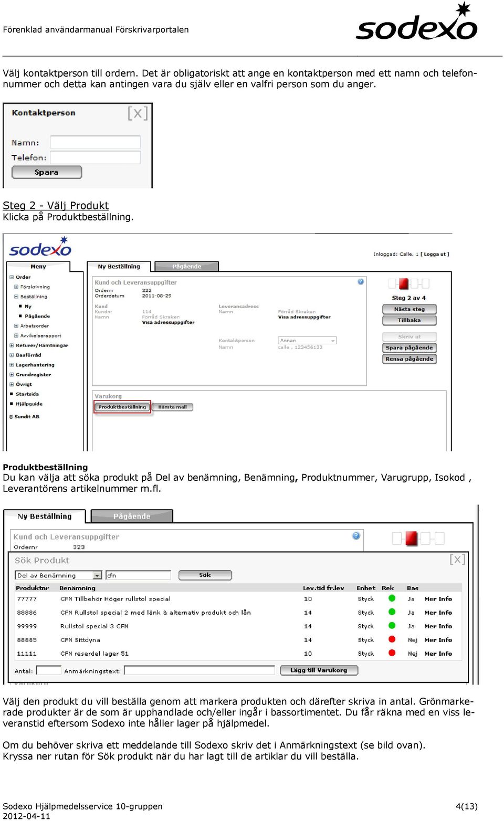This screenshot has width=504, height=821.
Task: Click Visa adressuppgifter under Leveransadress
Action: click(304, 317)
